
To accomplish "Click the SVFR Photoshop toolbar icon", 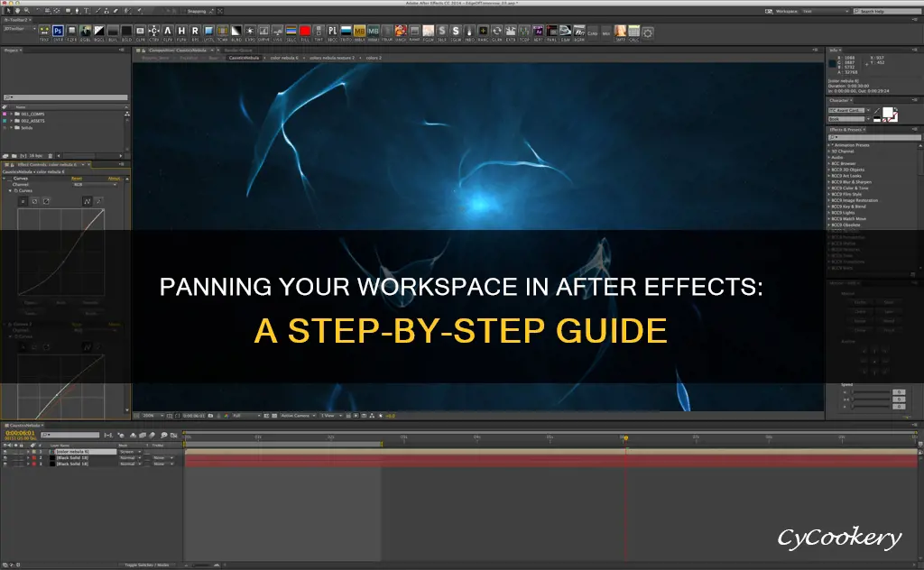I will 58,31.
